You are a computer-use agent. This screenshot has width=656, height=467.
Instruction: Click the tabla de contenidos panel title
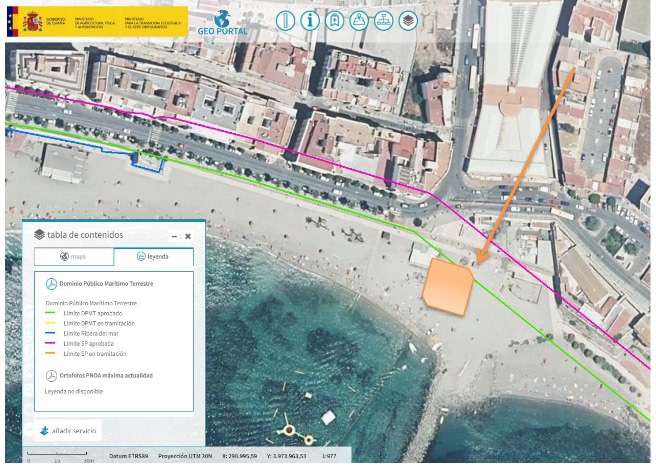click(85, 235)
